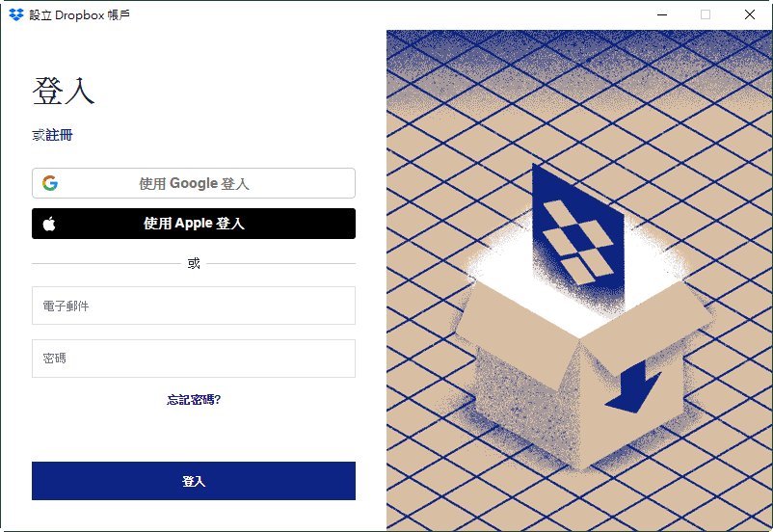Minimize the Dropbox setup window

662,14
